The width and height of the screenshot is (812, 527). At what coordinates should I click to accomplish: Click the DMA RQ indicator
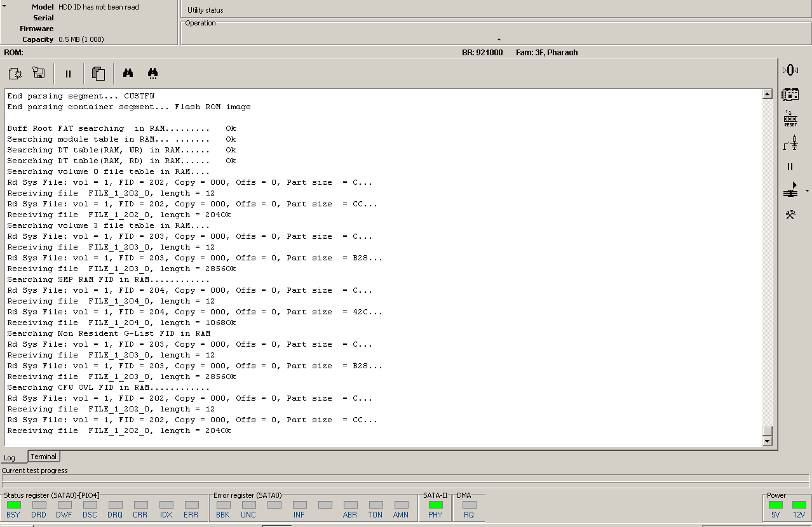point(469,505)
